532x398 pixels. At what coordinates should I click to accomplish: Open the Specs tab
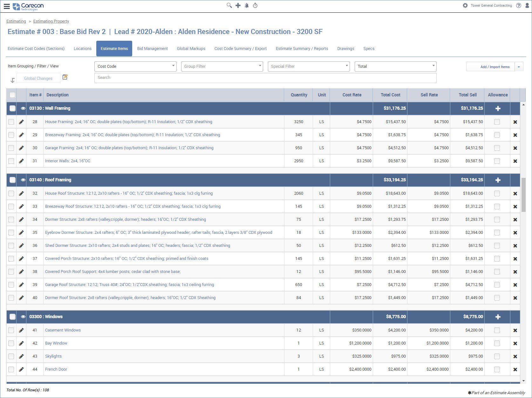point(369,49)
